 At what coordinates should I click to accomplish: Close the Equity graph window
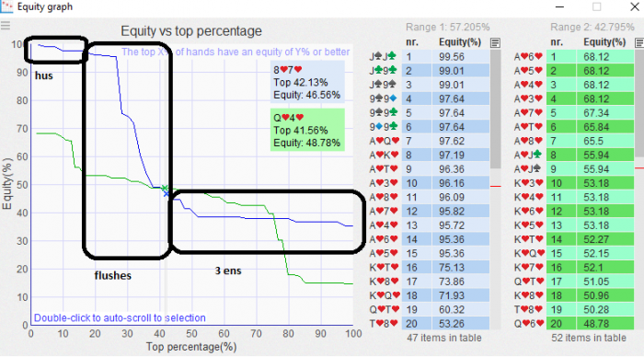[x=634, y=6]
